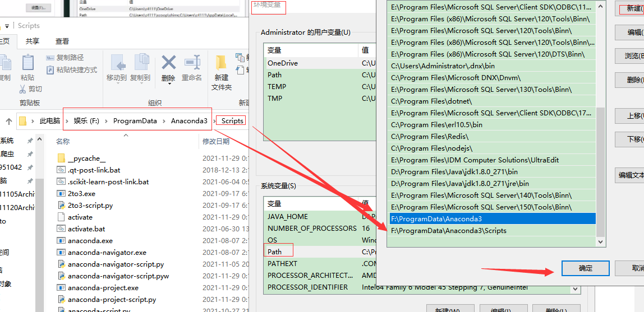Click the path list vertical scrollbar

point(600,172)
